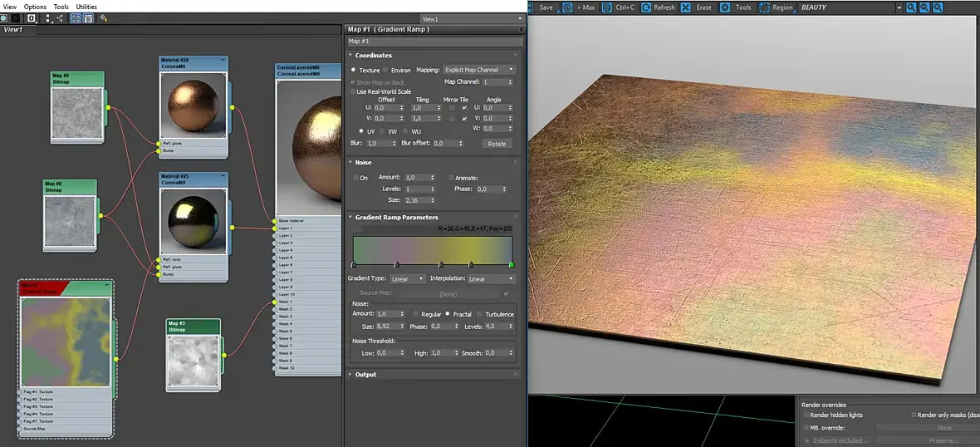Screen dimensions: 980x447
Task: Click the Save icon in render window
Action: [x=532, y=7]
